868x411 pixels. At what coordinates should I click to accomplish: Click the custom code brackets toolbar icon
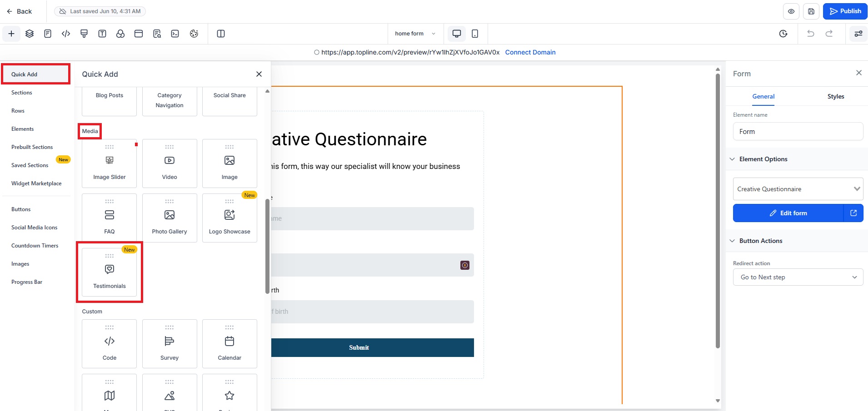(x=66, y=34)
